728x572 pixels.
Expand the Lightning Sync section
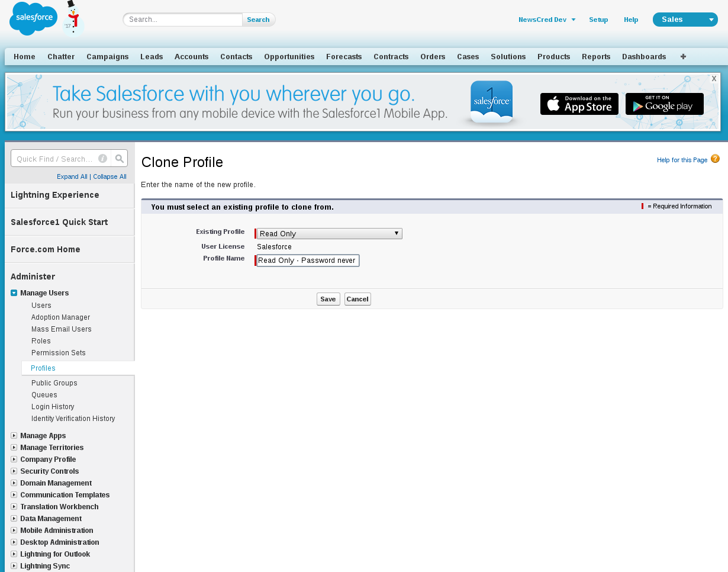(x=14, y=566)
